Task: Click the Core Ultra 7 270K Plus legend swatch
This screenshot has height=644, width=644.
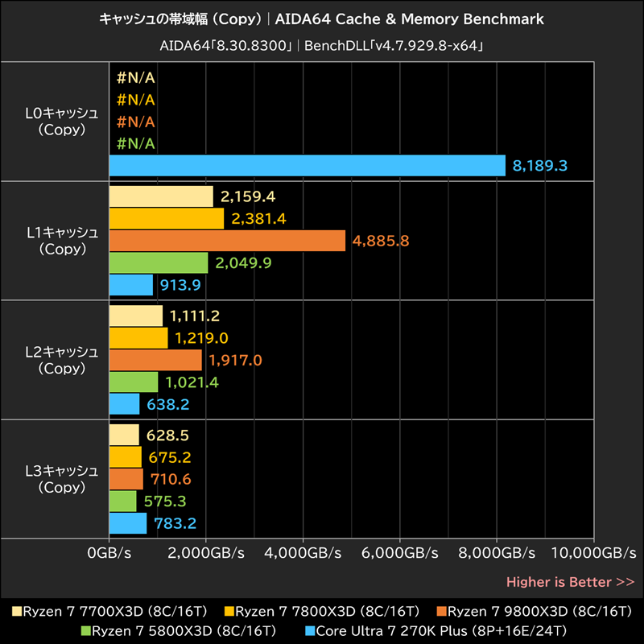Action: [x=310, y=631]
